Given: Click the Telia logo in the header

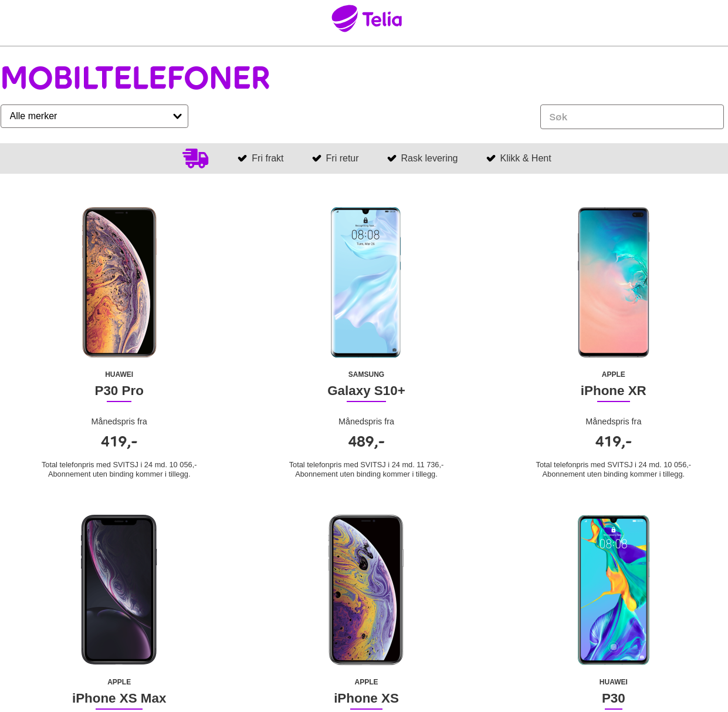Looking at the screenshot, I should [367, 19].
